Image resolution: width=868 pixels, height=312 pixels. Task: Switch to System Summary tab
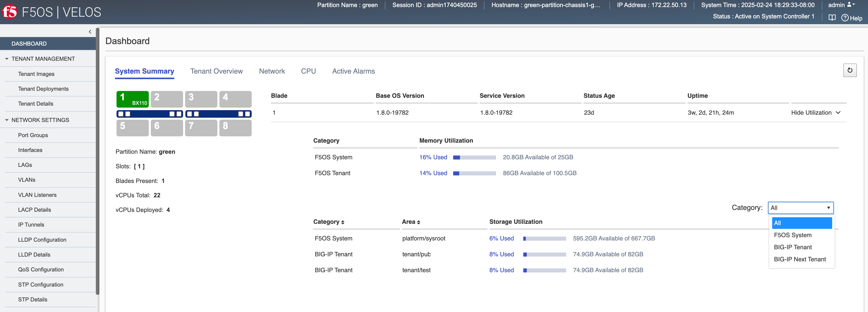coord(144,71)
